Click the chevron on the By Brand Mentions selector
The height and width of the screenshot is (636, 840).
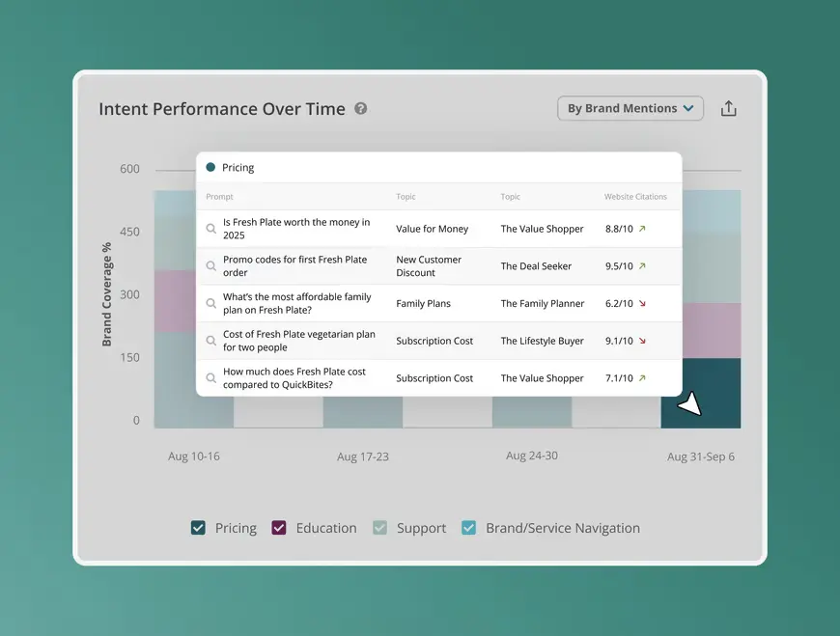(689, 108)
